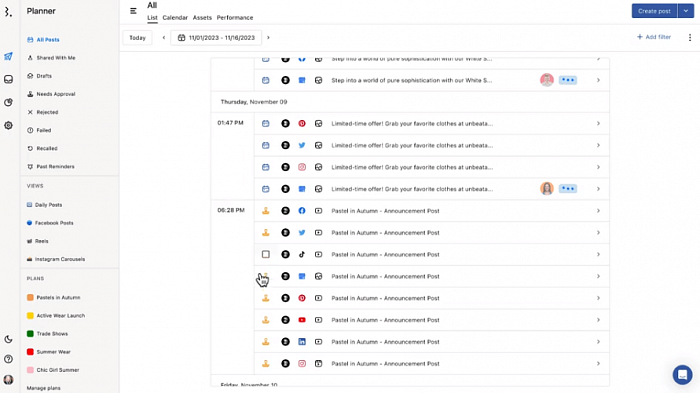700x393 pixels.
Task: Open the Publish paper-plane icon in left rail
Action: click(x=8, y=56)
